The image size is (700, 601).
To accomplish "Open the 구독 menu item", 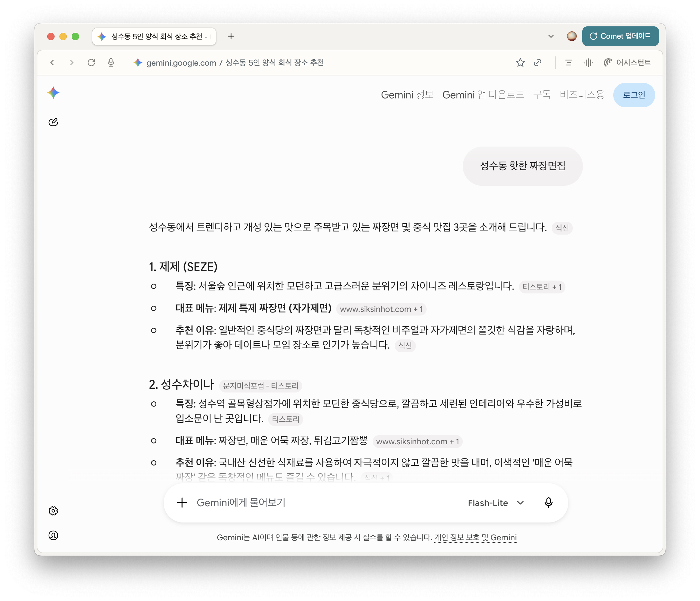I will tap(542, 95).
